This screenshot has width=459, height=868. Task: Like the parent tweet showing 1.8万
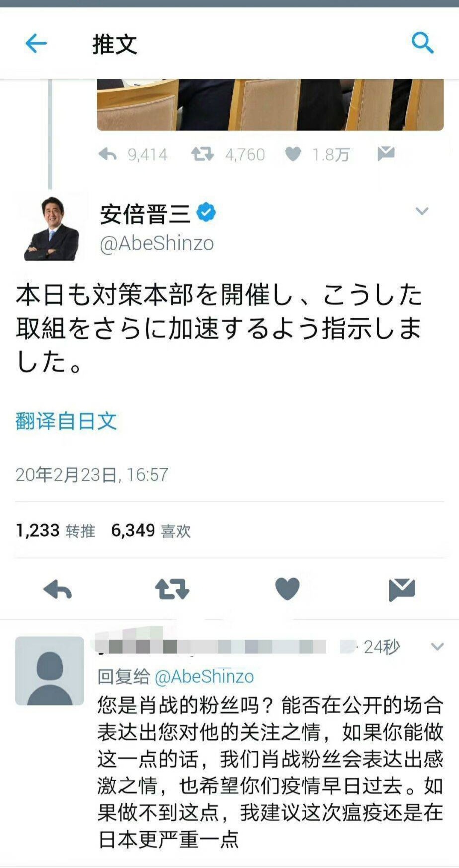pyautogui.click(x=293, y=154)
